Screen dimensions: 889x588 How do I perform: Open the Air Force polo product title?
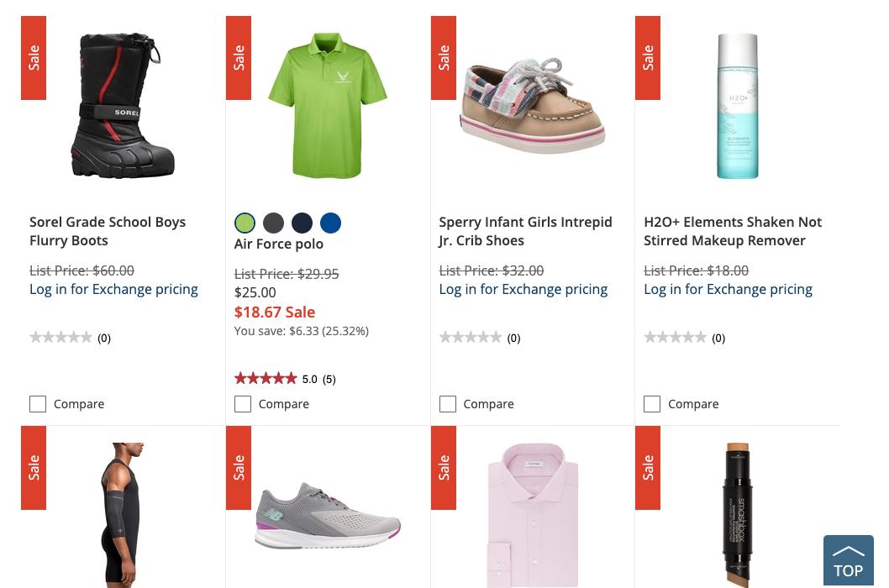pyautogui.click(x=278, y=244)
